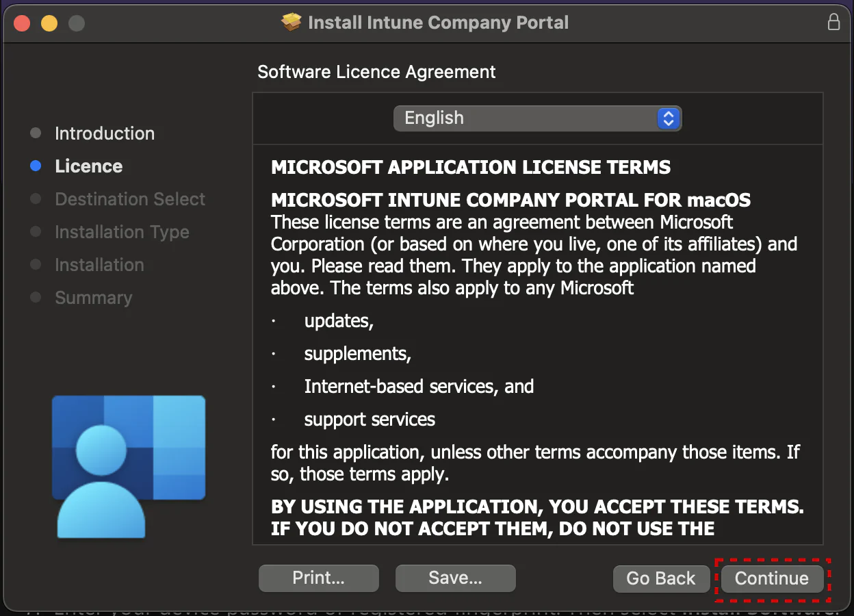Image resolution: width=854 pixels, height=616 pixels.
Task: Close the installer window with red button
Action: point(22,23)
